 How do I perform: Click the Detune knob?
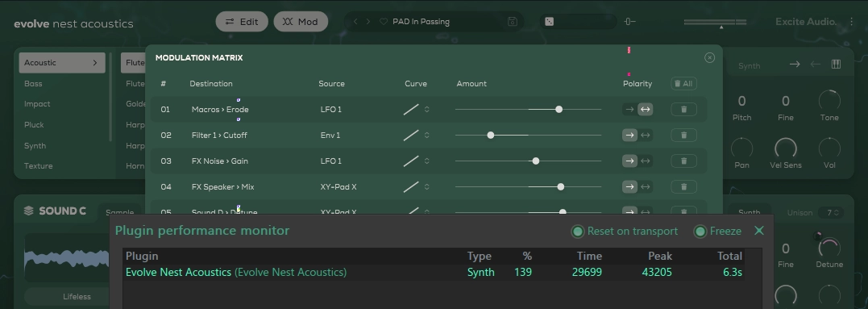829,247
